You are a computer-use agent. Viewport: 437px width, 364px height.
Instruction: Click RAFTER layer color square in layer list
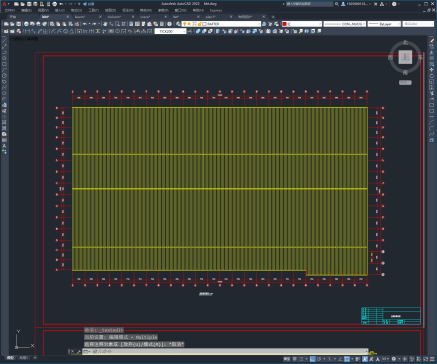coord(204,24)
